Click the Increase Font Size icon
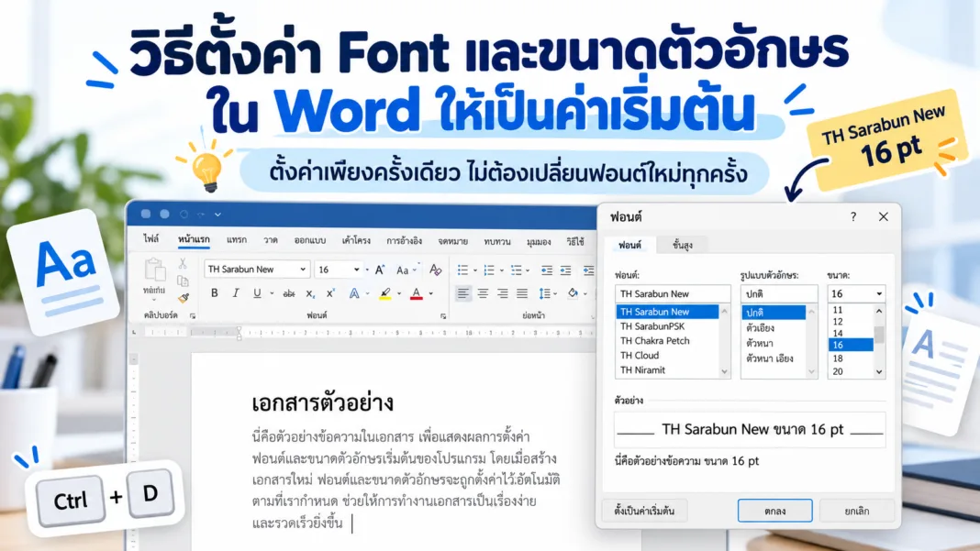Viewport: 980px width, 551px height. [x=379, y=270]
